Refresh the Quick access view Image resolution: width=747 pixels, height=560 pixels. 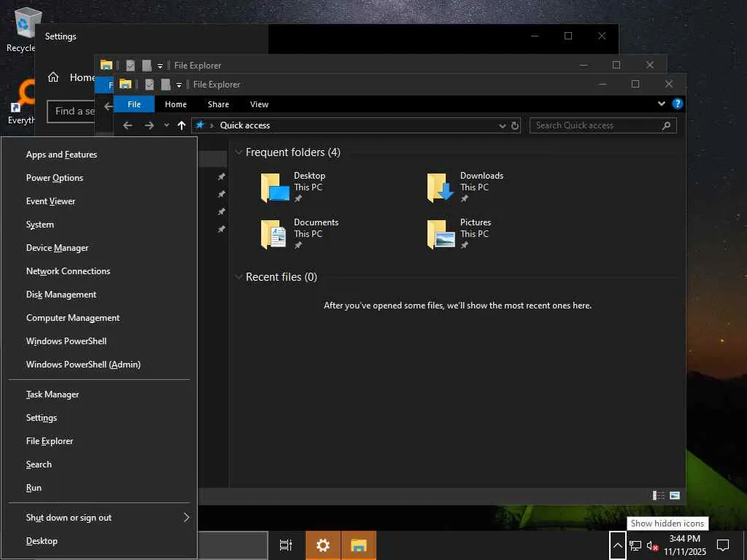click(x=515, y=125)
